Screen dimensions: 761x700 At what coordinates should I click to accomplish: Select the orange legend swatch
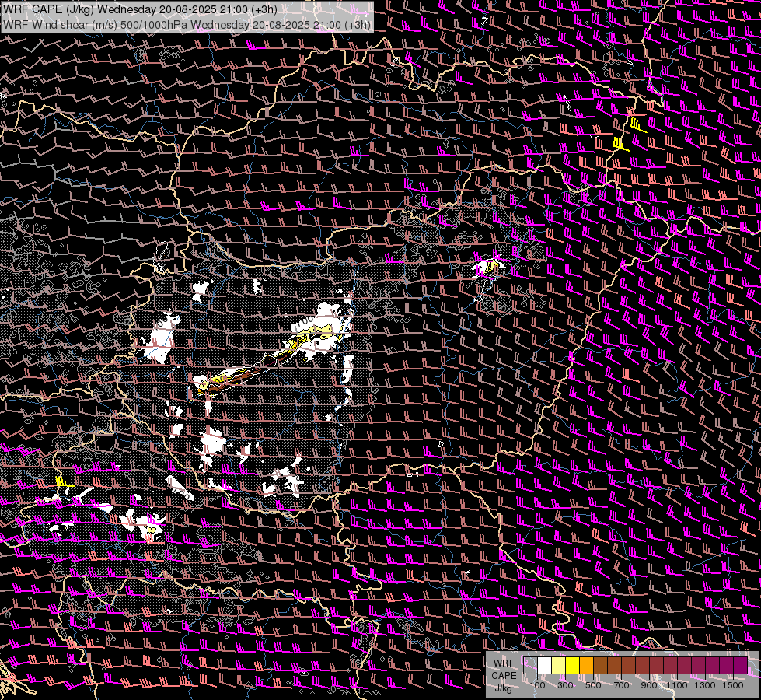(586, 666)
